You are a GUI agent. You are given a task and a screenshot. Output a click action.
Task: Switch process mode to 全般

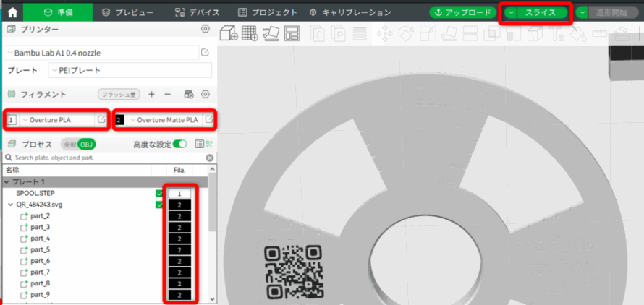[69, 145]
